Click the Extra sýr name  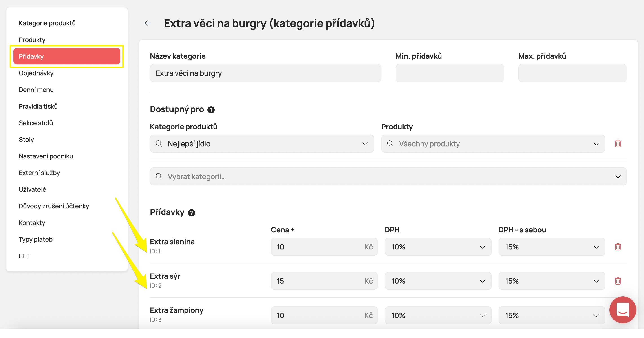coord(165,276)
